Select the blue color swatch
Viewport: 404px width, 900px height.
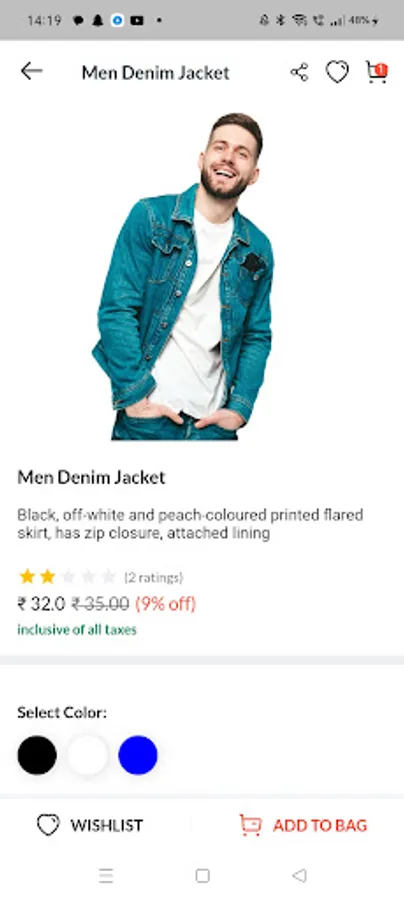pos(138,755)
